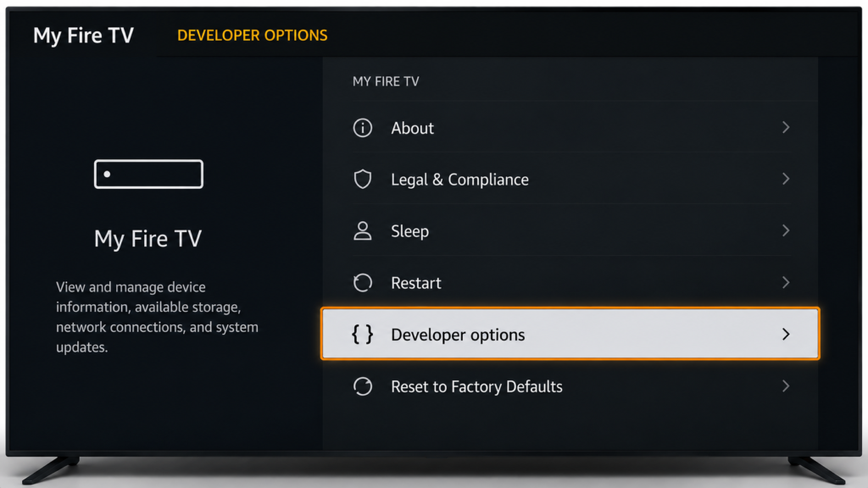Click the Restart circular arrow icon
868x488 pixels.
363,283
